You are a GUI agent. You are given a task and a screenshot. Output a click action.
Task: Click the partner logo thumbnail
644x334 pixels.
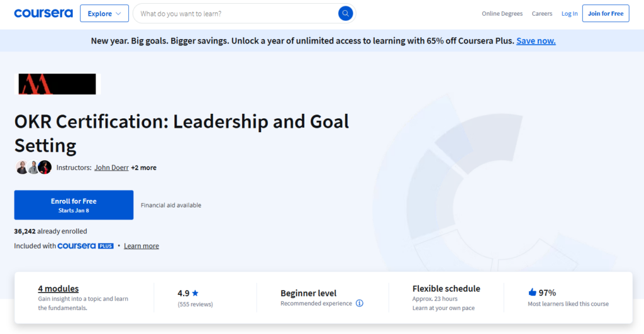click(x=57, y=84)
